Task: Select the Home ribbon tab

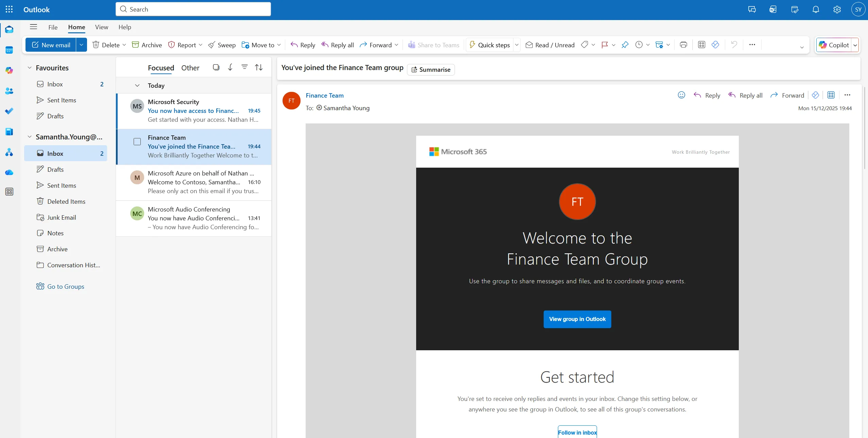Action: click(76, 27)
